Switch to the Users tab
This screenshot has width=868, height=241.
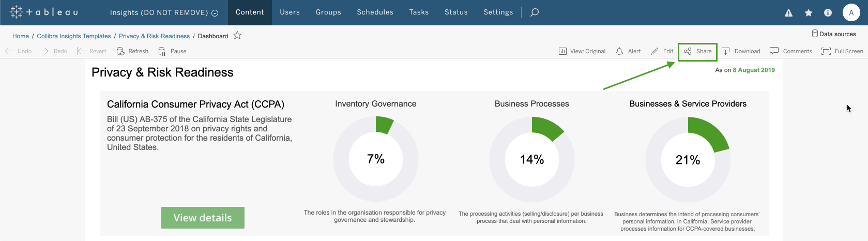[x=290, y=12]
